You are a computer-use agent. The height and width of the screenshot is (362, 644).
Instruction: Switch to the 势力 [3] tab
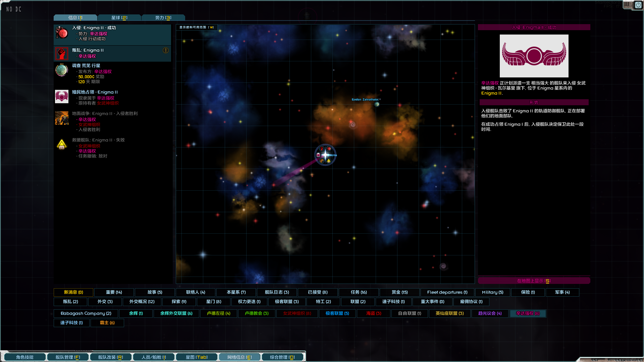pos(163,18)
